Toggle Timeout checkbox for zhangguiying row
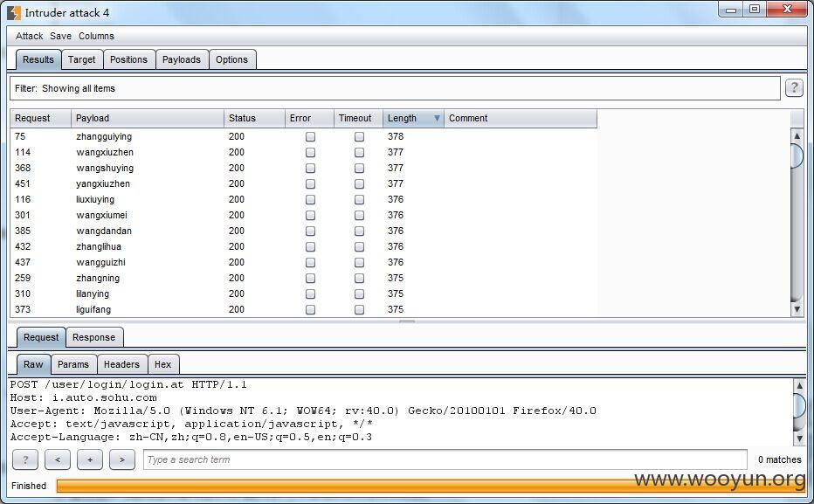The width and height of the screenshot is (814, 504). 359,136
